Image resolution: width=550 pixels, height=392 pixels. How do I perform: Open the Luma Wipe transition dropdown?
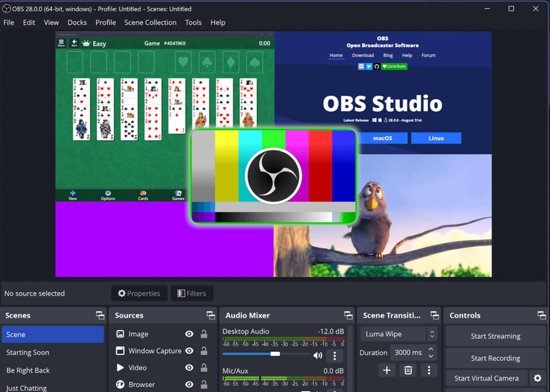398,334
